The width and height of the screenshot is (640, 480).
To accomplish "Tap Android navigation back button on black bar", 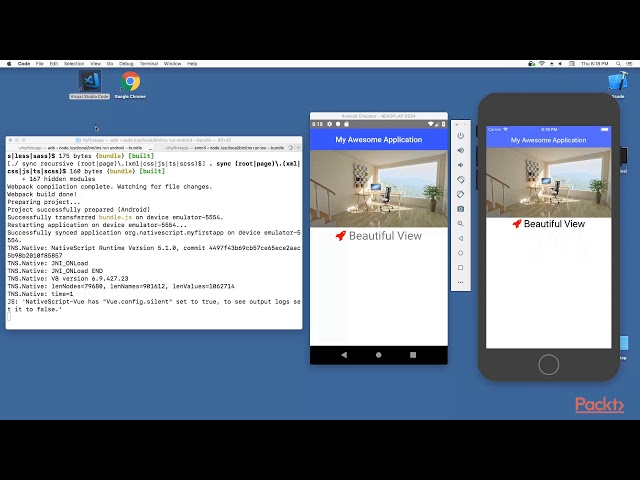I will coord(344,355).
